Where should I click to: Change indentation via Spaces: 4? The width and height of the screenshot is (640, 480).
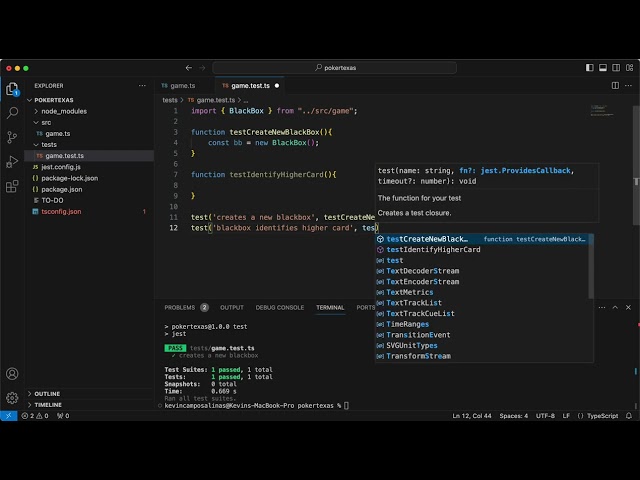513,416
